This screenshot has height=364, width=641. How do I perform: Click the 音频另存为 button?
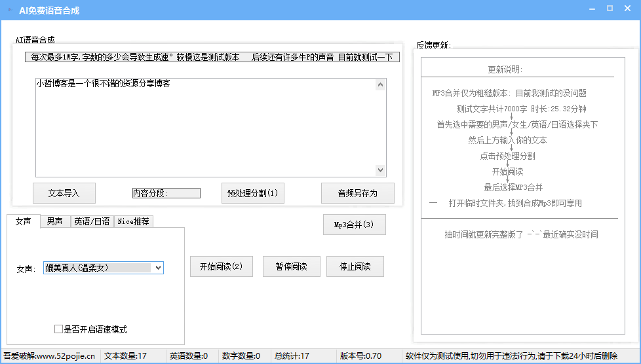click(358, 193)
